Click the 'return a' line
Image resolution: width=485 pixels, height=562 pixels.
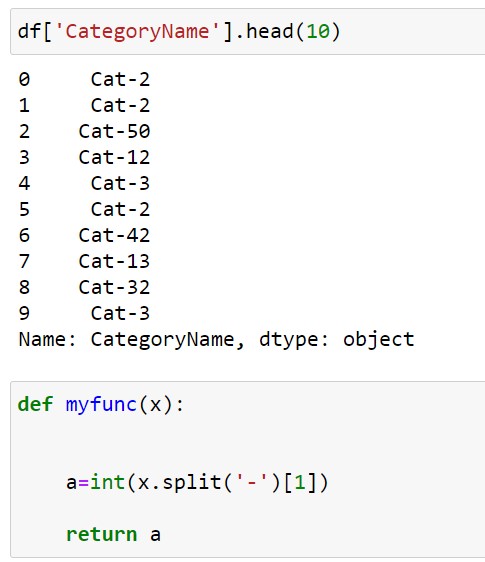coord(113,535)
